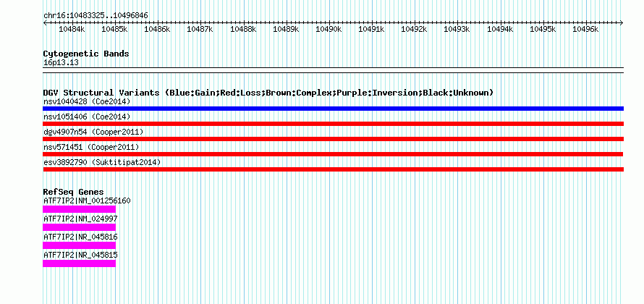Click the magenta ATF7IP2 NR_045816 gene bar
Viewport: 644px width, 304px height.
[80, 245]
